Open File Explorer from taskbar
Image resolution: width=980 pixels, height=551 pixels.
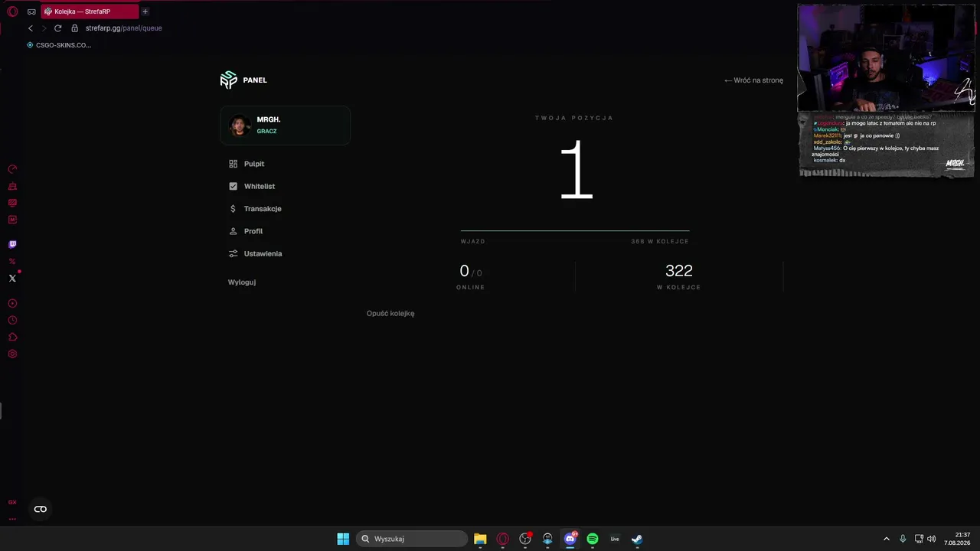coord(480,539)
